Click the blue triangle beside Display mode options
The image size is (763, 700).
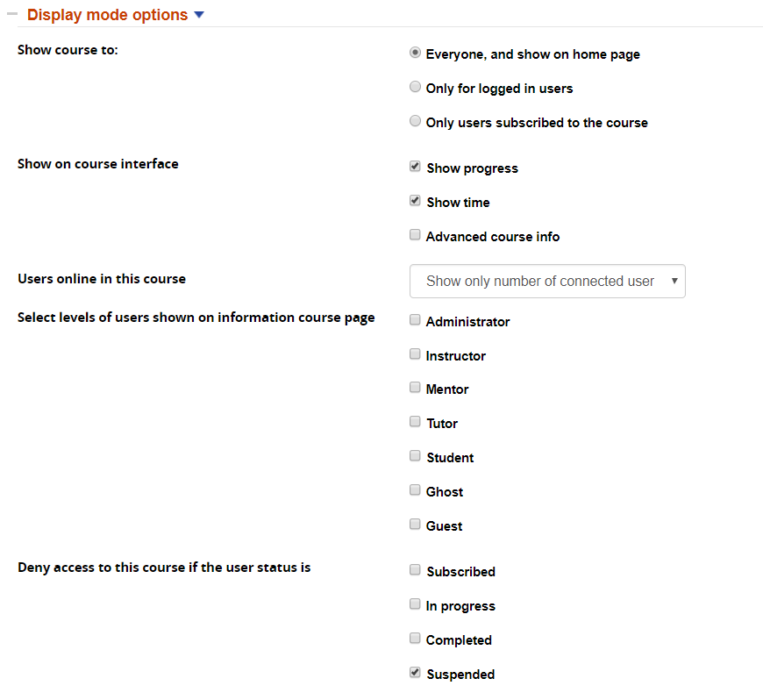199,16
